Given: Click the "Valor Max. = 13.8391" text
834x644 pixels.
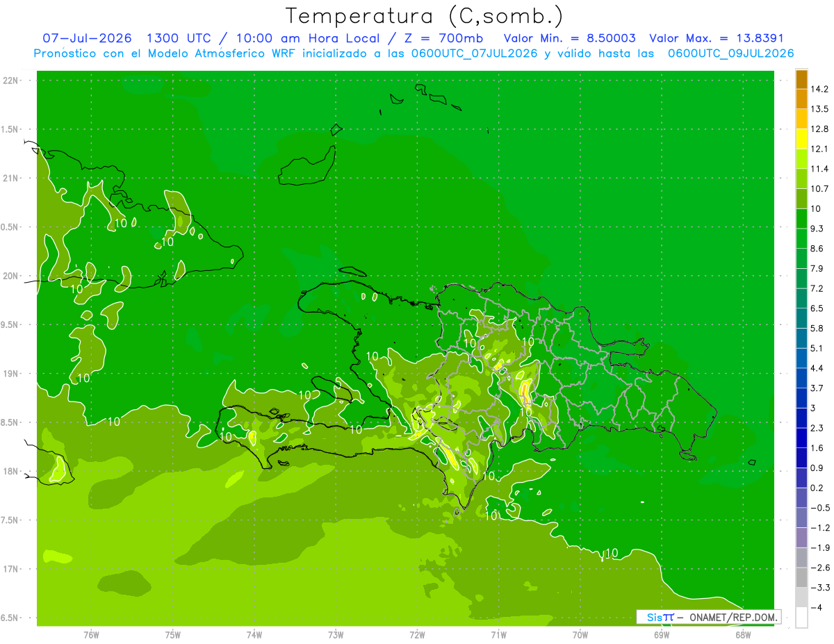Looking at the screenshot, I should [716, 38].
